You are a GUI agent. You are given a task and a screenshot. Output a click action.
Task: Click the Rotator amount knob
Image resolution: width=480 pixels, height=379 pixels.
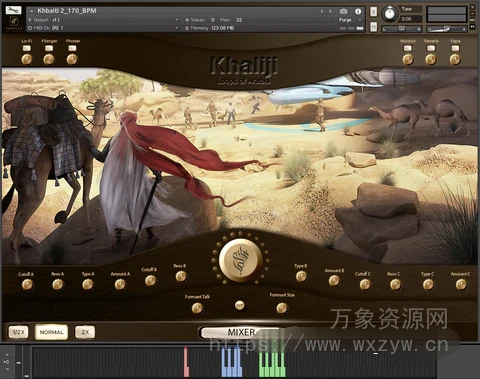(408, 59)
